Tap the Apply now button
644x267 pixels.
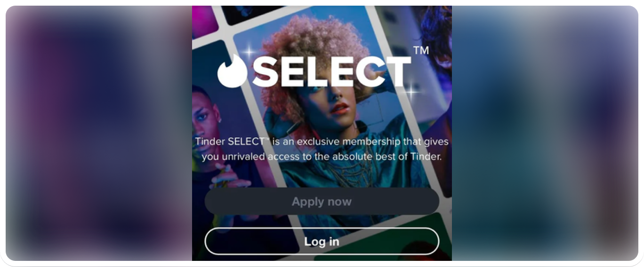(x=322, y=202)
